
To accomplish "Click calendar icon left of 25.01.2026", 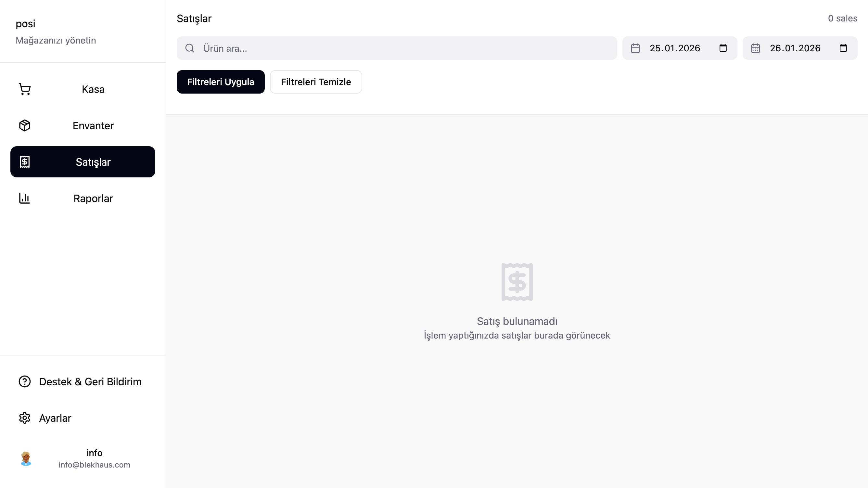I will [635, 48].
